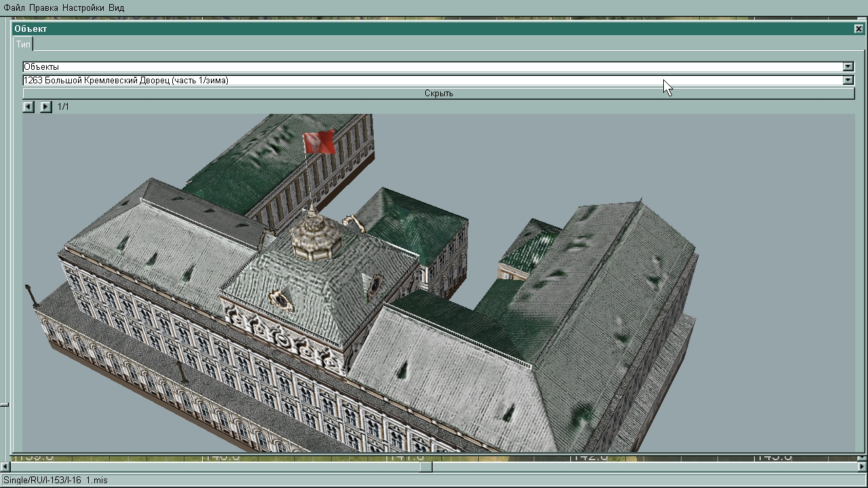
Task: Click the horizontal scrollbar left arrow
Action: click(x=5, y=467)
